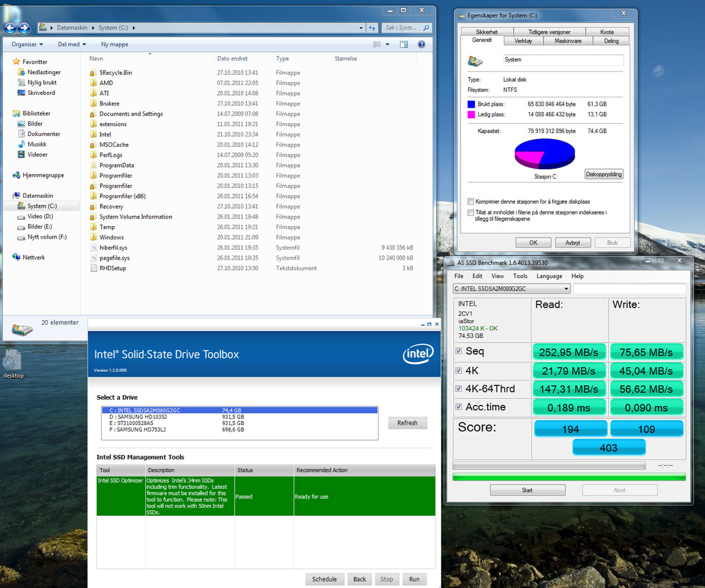Image resolution: width=705 pixels, height=588 pixels.
Task: Select C: INTEL SSDSA2M080G2GC drive row
Action: [239, 410]
